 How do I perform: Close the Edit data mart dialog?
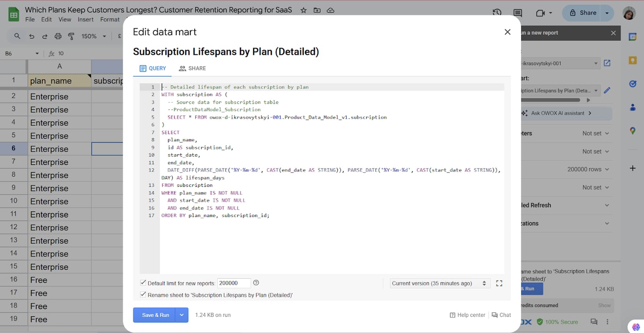click(507, 32)
